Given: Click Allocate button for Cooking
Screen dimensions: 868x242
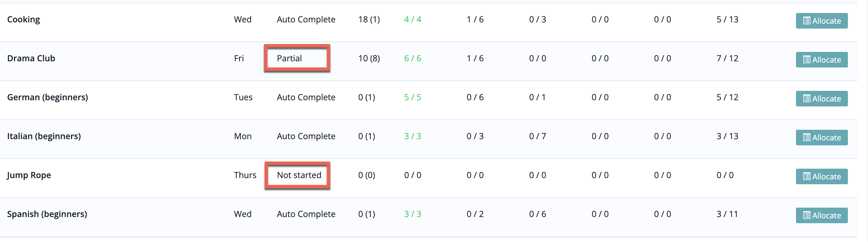Looking at the screenshot, I should coord(822,21).
